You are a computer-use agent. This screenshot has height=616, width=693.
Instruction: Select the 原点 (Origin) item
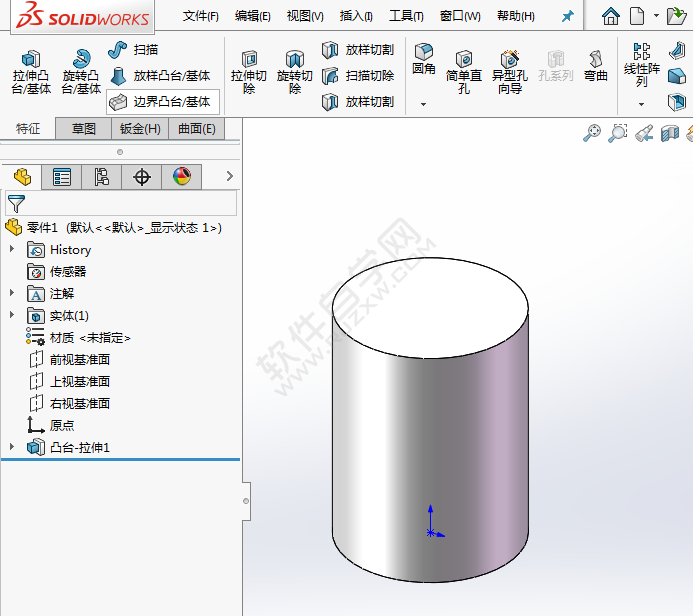50,425
